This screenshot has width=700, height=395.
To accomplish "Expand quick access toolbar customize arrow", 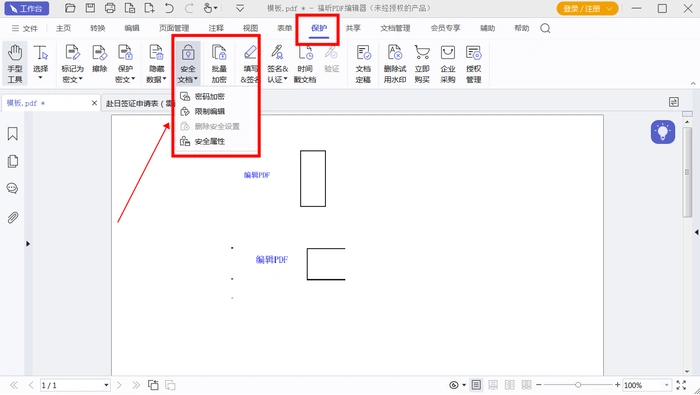I will pyautogui.click(x=240, y=8).
